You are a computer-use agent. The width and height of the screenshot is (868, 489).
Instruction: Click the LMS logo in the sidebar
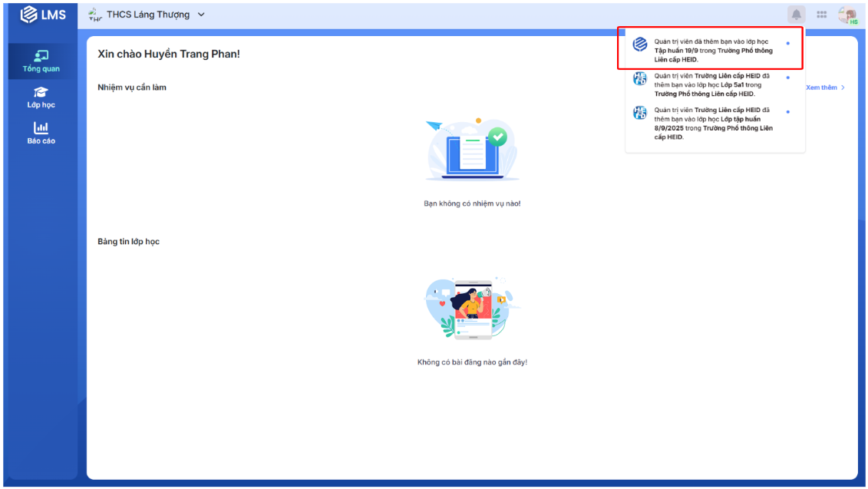point(42,15)
